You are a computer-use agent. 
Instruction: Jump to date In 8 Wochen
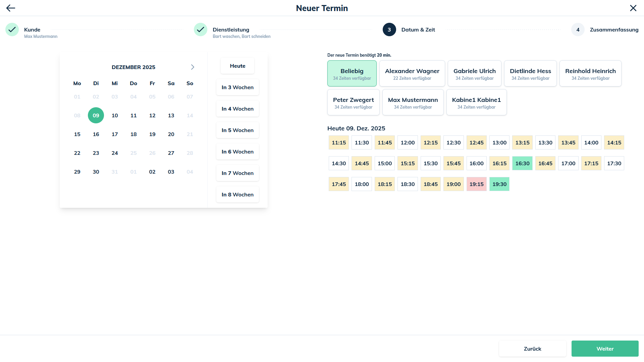[237, 194]
